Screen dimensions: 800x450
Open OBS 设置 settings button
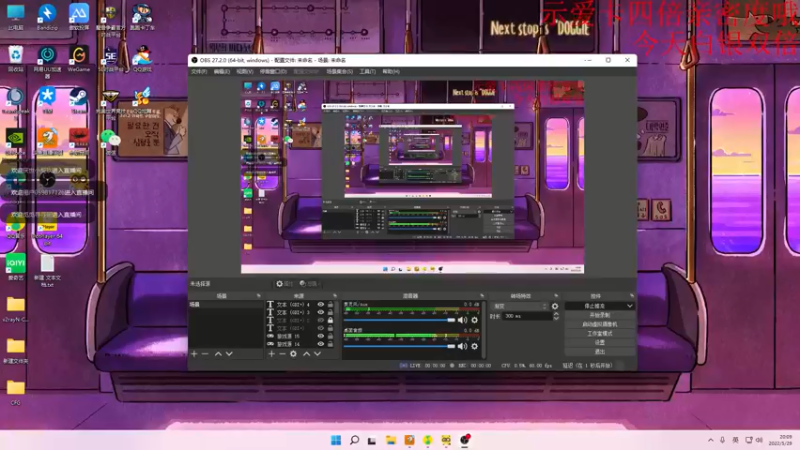(x=599, y=343)
